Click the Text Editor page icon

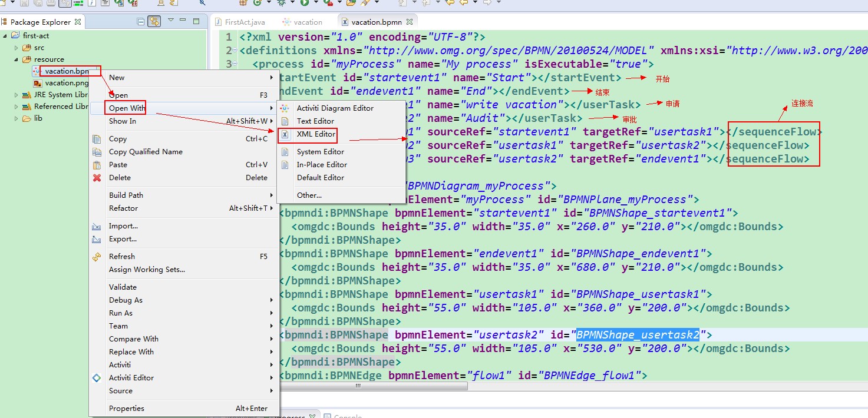(285, 121)
